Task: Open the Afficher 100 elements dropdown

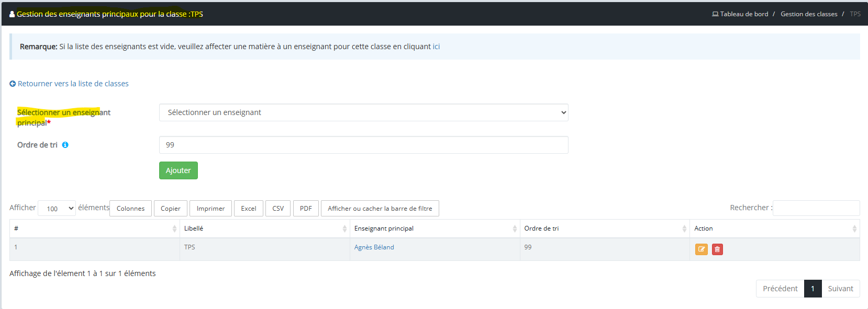Action: click(x=57, y=208)
